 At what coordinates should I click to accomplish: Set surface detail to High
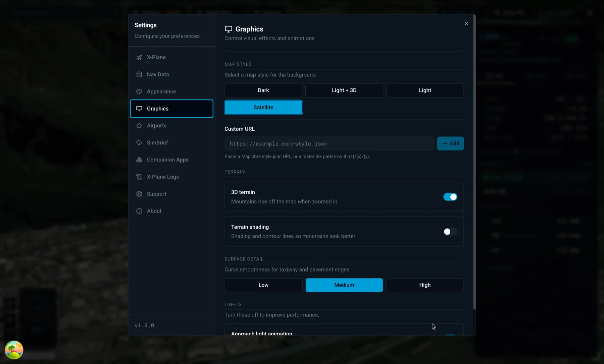pyautogui.click(x=425, y=285)
